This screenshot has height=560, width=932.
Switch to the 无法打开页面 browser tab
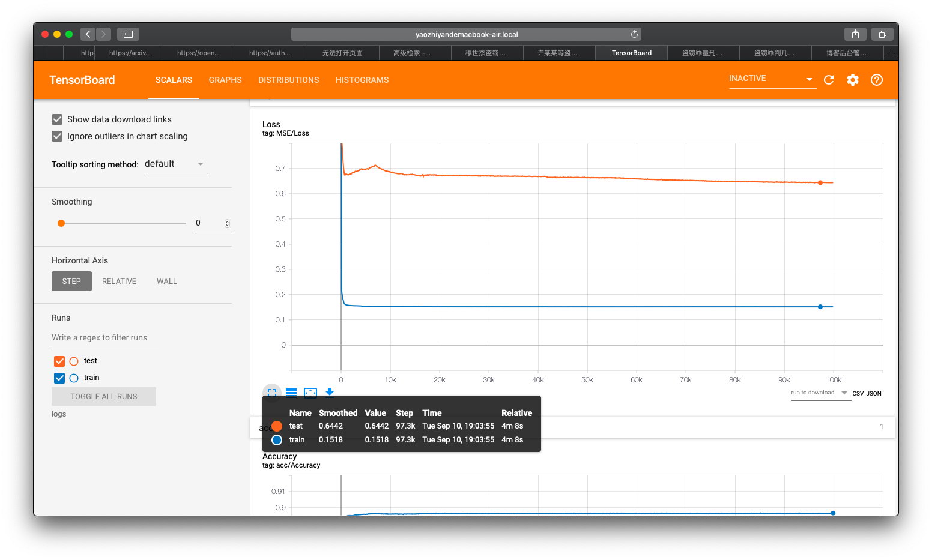click(342, 53)
